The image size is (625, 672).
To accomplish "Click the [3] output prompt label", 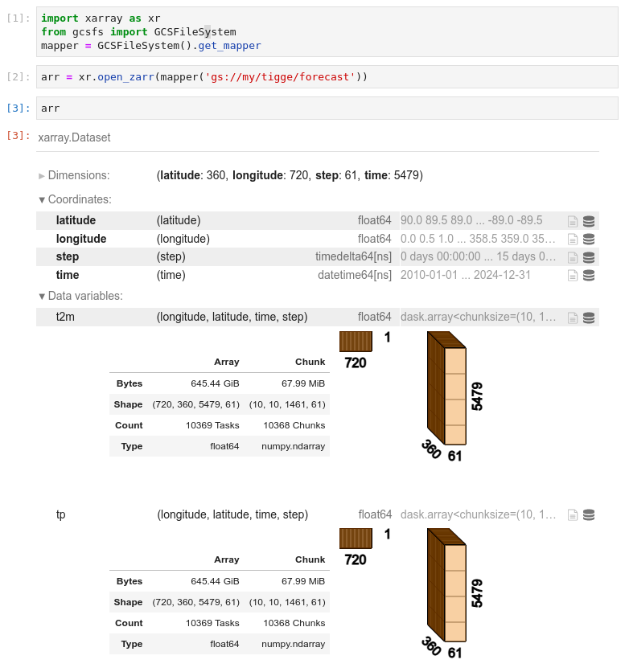I will [x=19, y=135].
